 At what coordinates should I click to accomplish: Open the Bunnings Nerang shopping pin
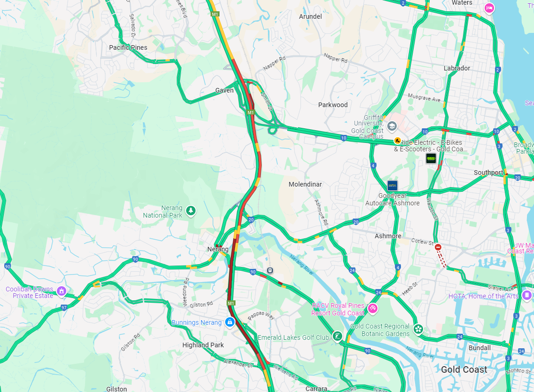tap(230, 322)
